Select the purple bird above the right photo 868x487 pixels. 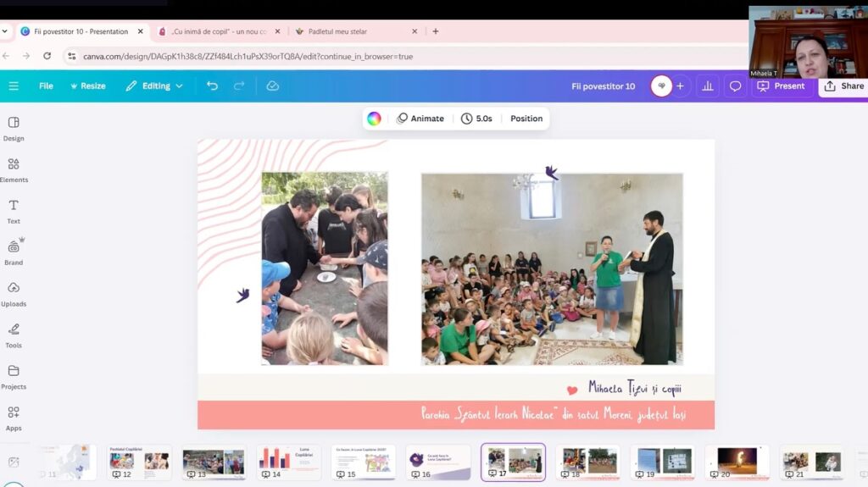click(x=551, y=172)
